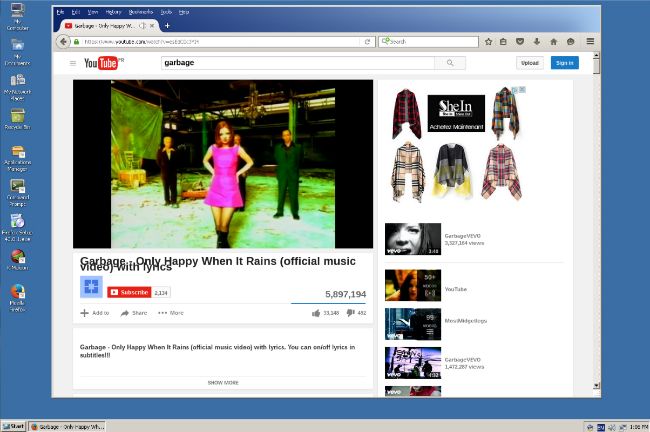The width and height of the screenshot is (650, 432).
Task: Open Firefox downloads arrow icon
Action: tap(537, 42)
